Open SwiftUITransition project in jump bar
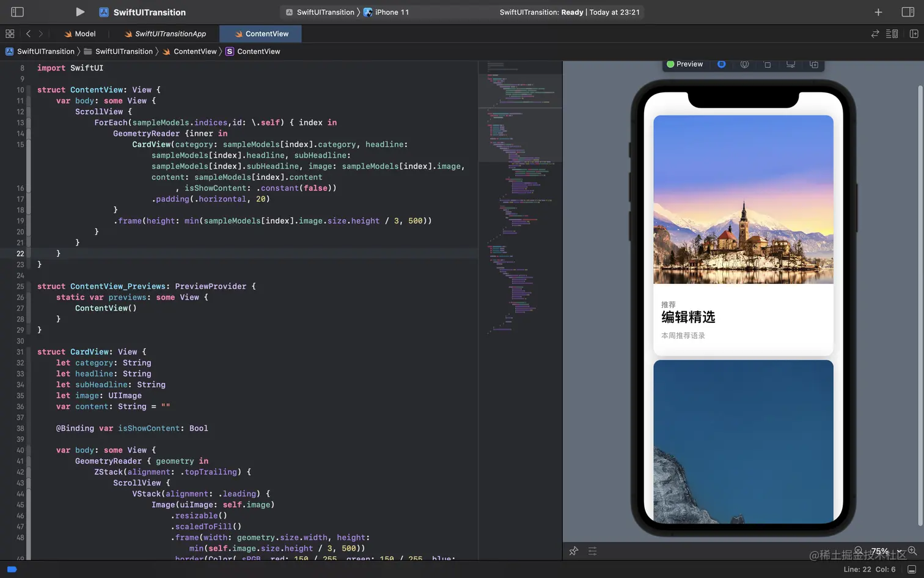 point(40,51)
